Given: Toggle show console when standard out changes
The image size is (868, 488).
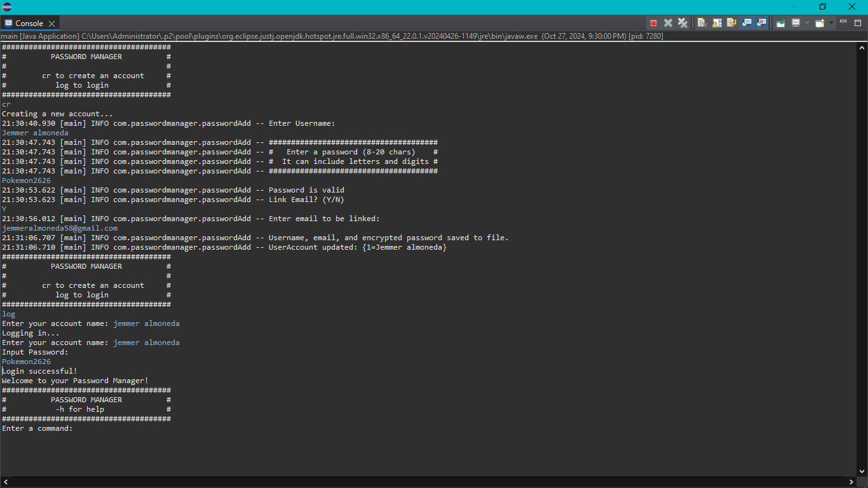Looking at the screenshot, I should 747,23.
